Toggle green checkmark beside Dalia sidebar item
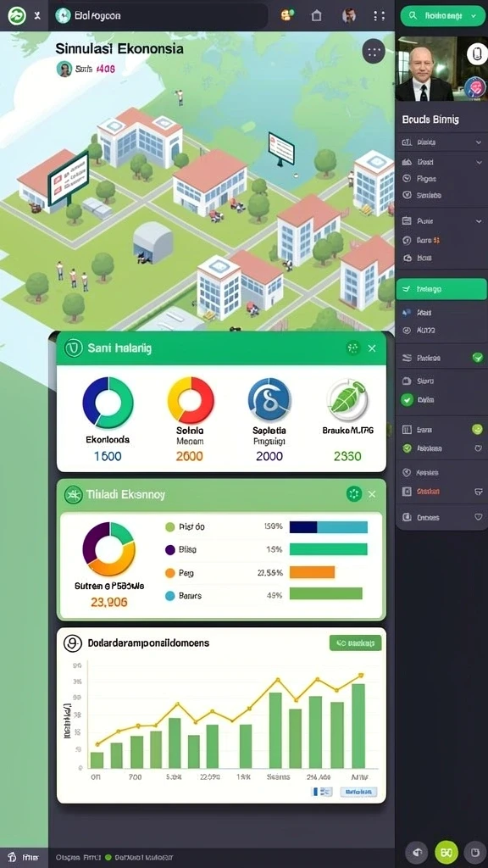488x868 pixels. (408, 399)
